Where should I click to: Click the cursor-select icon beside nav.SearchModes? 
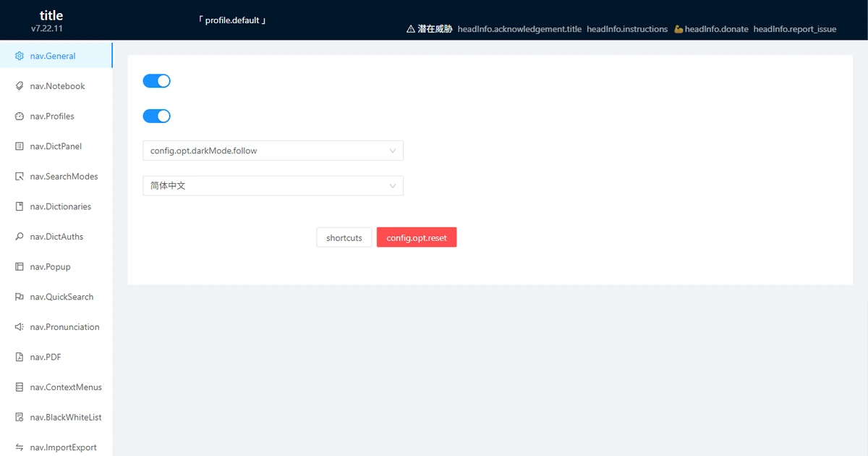point(20,177)
